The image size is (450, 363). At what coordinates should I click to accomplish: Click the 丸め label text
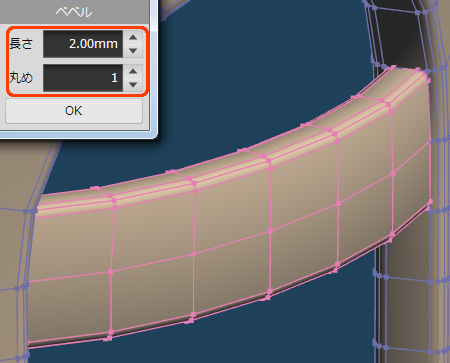tap(21, 78)
